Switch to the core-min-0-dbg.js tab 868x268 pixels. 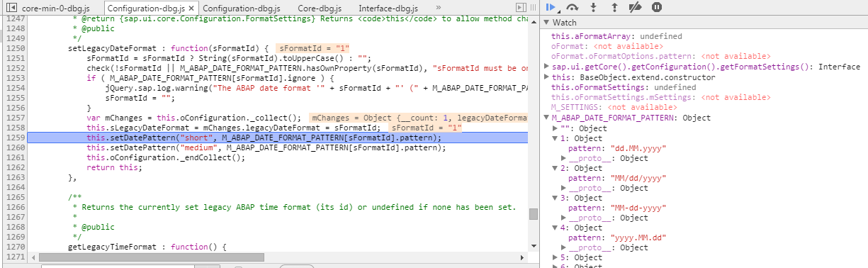pyautogui.click(x=61, y=8)
